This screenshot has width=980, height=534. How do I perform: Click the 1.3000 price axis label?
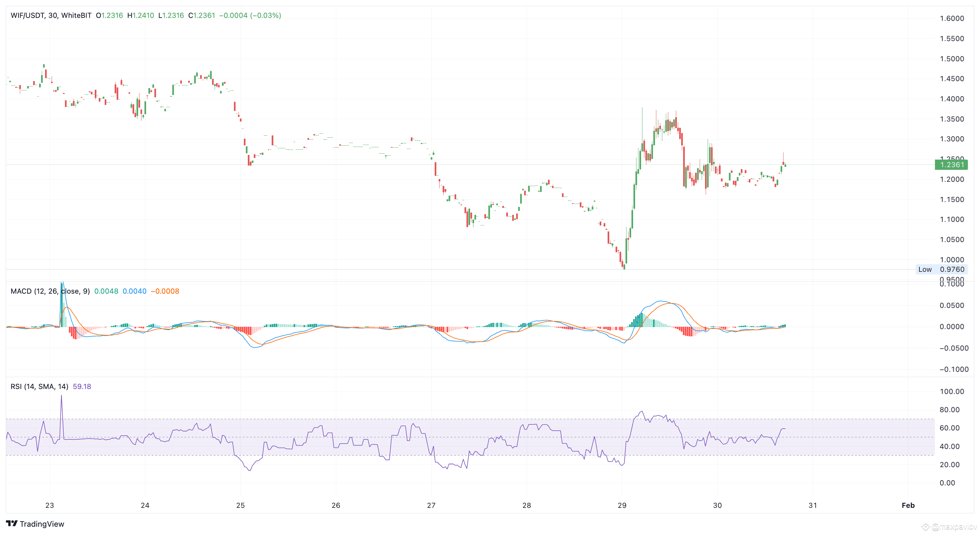[x=952, y=139]
